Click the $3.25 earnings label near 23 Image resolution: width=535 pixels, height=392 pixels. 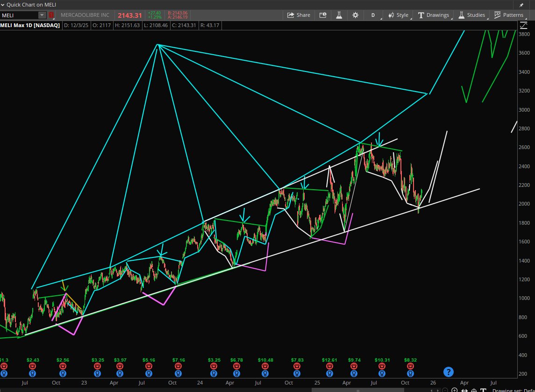coord(98,360)
